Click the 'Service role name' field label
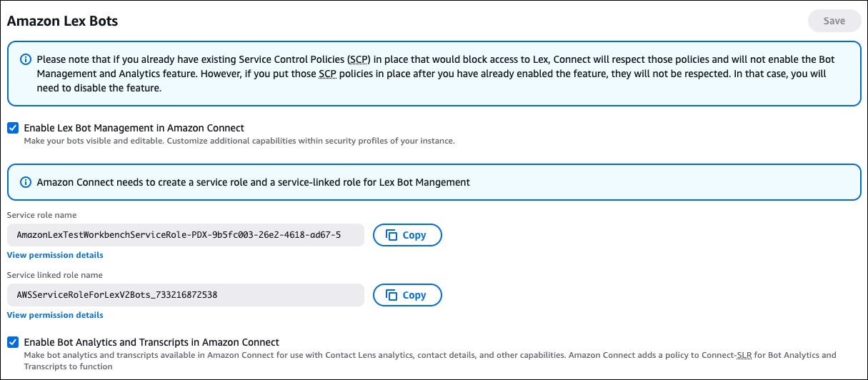 [x=41, y=215]
